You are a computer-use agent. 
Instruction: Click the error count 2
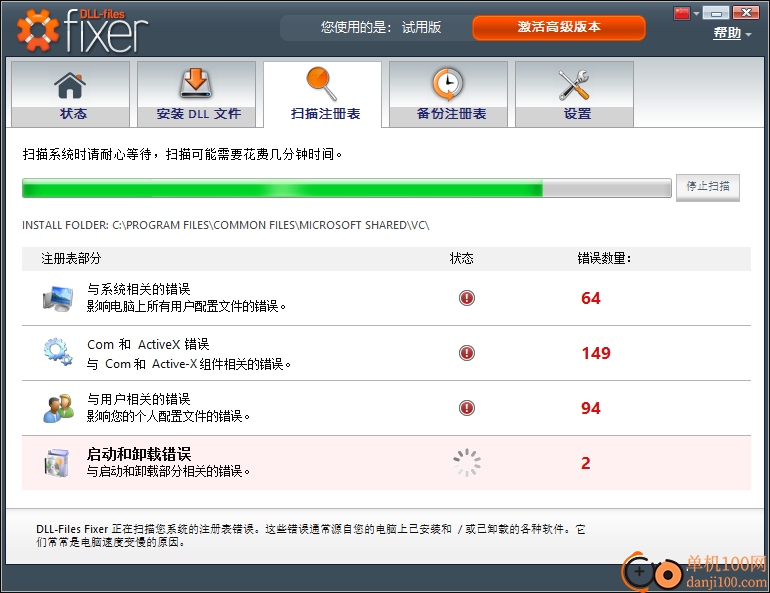coord(586,463)
